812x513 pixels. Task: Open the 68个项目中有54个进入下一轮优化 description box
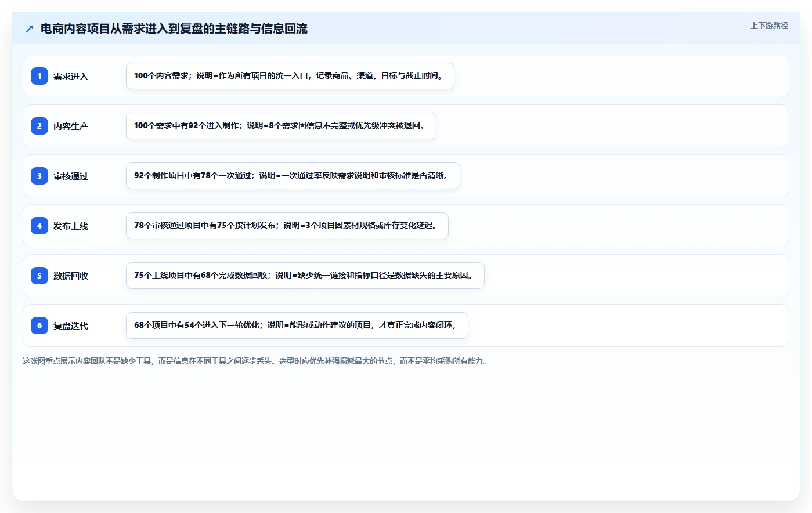click(297, 326)
